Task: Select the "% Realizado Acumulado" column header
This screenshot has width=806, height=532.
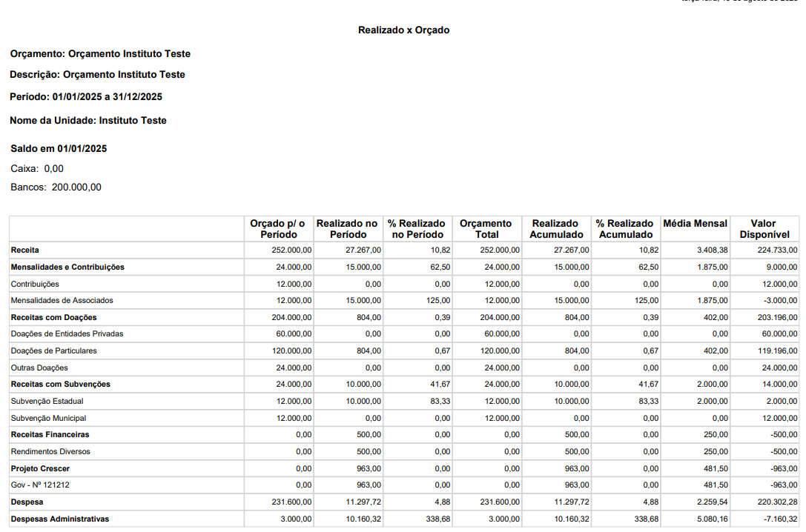Action: (625, 229)
